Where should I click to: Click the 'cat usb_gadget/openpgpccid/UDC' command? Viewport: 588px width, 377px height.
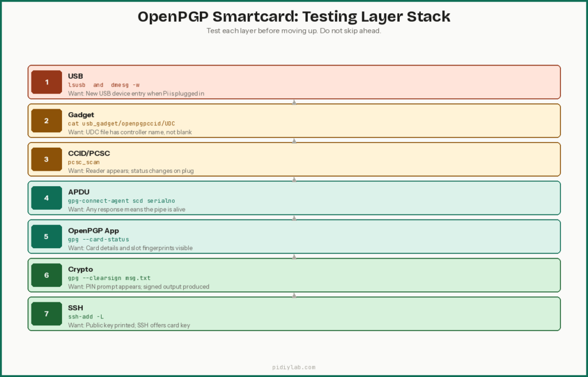point(122,124)
